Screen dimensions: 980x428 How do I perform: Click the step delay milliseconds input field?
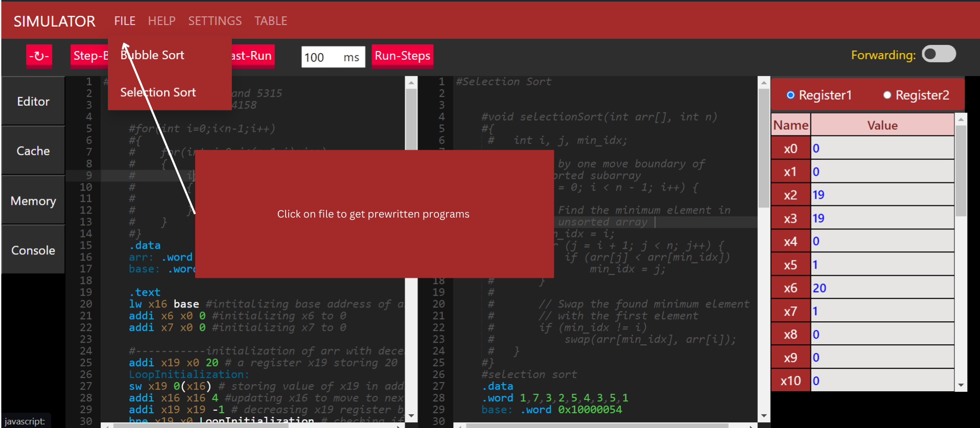(x=321, y=57)
